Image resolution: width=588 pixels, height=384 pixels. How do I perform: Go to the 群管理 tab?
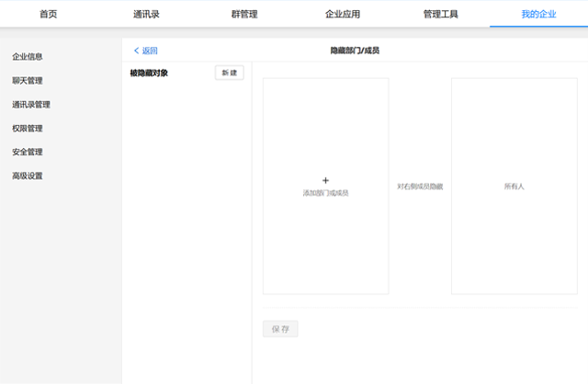244,14
